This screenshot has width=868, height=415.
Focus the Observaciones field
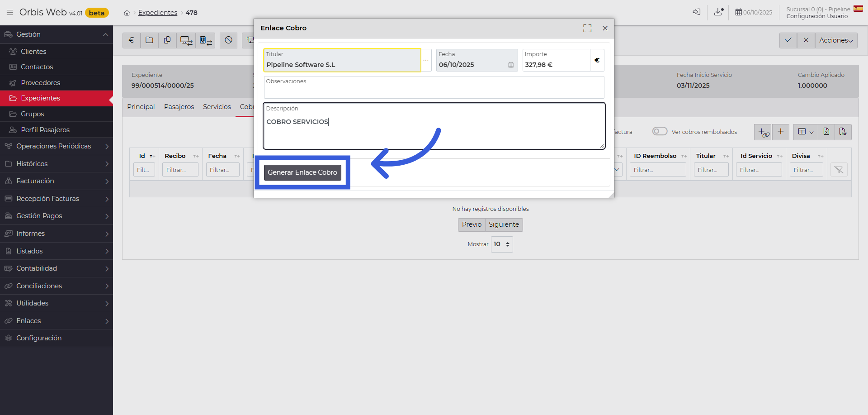tap(434, 87)
